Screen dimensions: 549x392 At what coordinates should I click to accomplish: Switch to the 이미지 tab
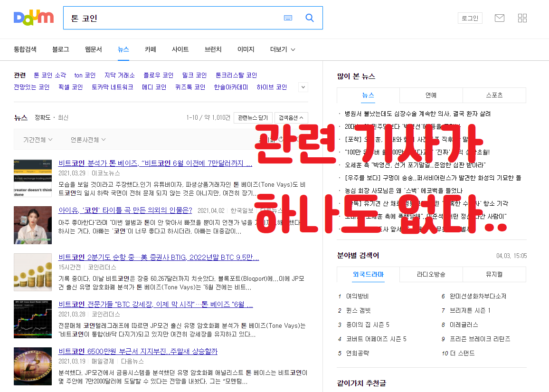coord(246,49)
